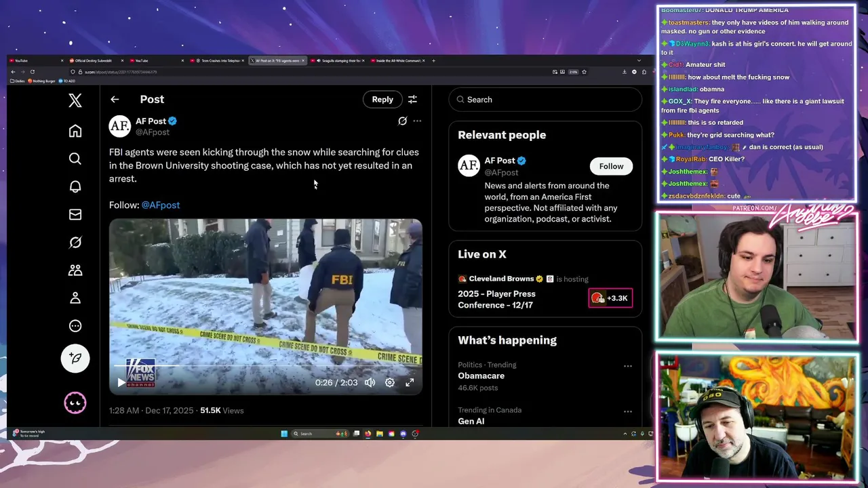Open more menu for Obamacare trend
This screenshot has width=868, height=488.
628,366
